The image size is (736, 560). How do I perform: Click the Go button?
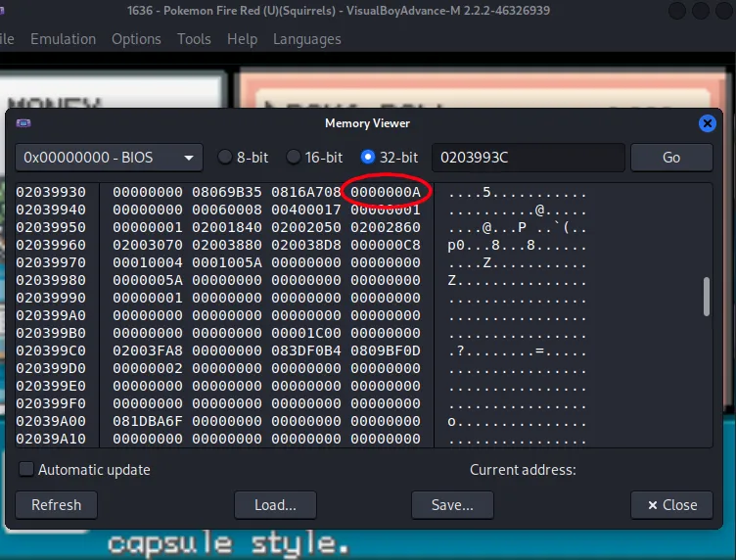coord(671,158)
